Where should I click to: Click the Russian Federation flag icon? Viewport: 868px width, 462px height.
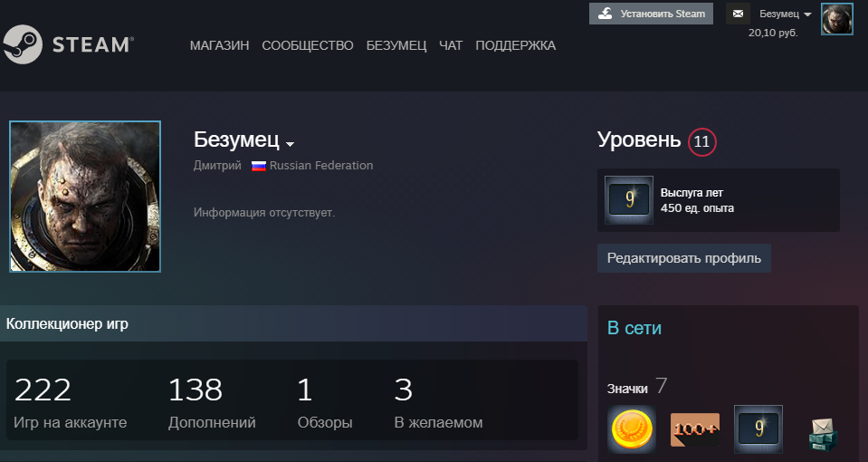point(259,166)
